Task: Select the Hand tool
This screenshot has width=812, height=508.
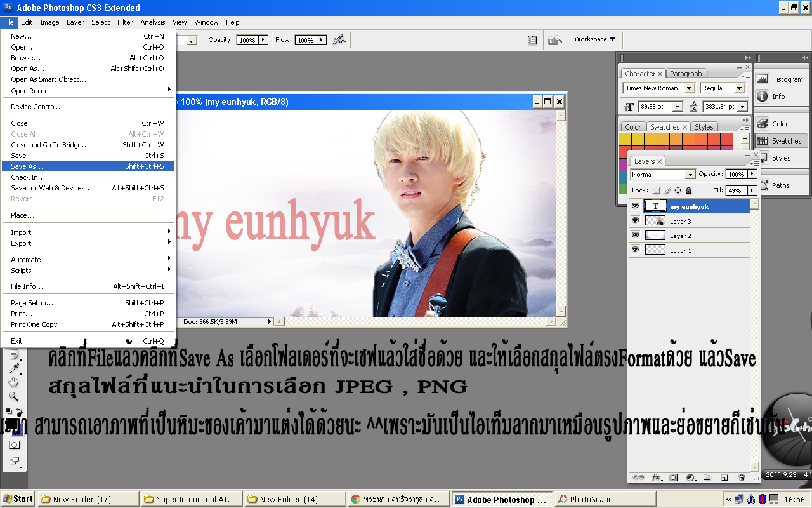Action: (14, 382)
